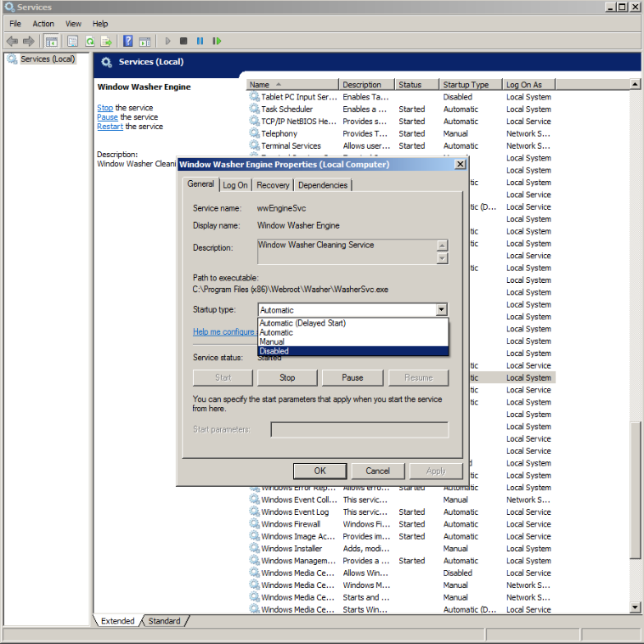This screenshot has width=644, height=644.
Task: Close the Window Washer Engine Properties dialog
Action: coord(460,164)
